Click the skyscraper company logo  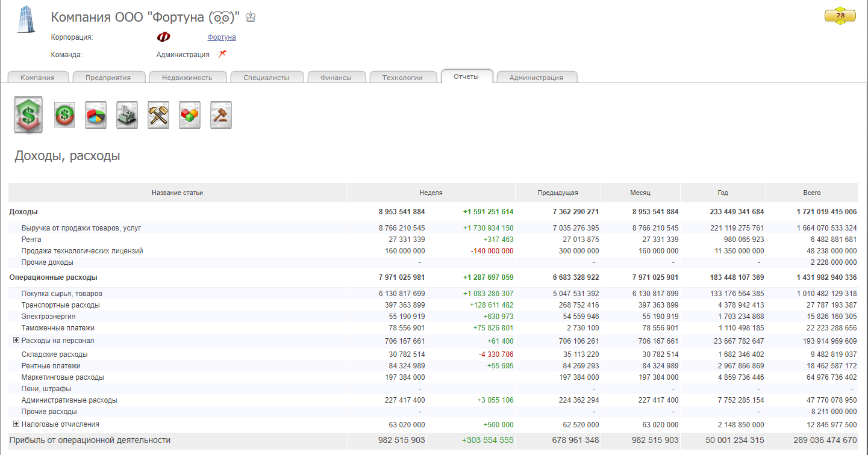coord(26,19)
